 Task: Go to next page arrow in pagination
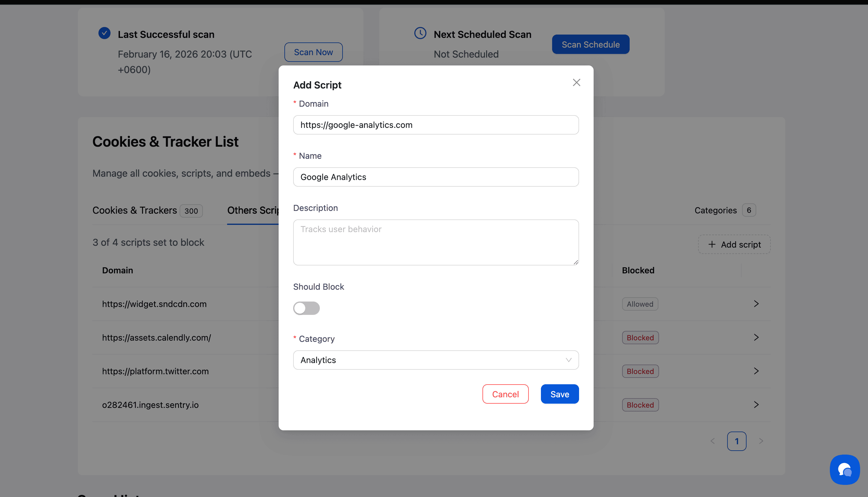761,441
